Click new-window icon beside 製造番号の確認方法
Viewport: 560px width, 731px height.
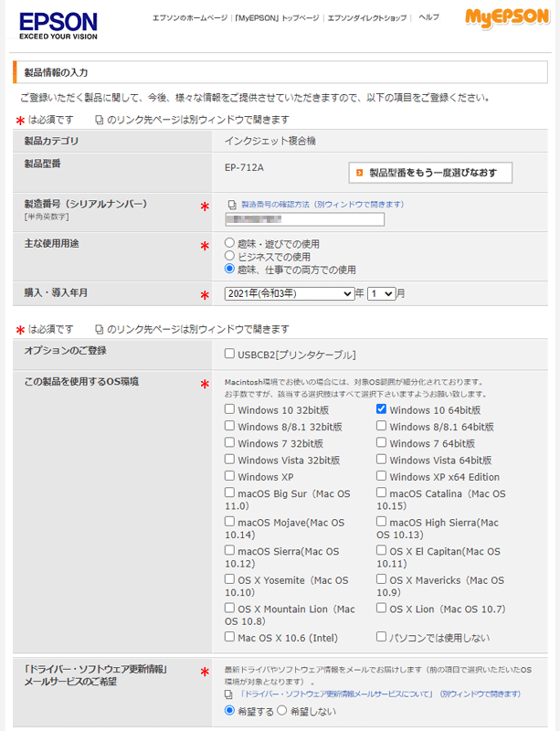tap(232, 205)
